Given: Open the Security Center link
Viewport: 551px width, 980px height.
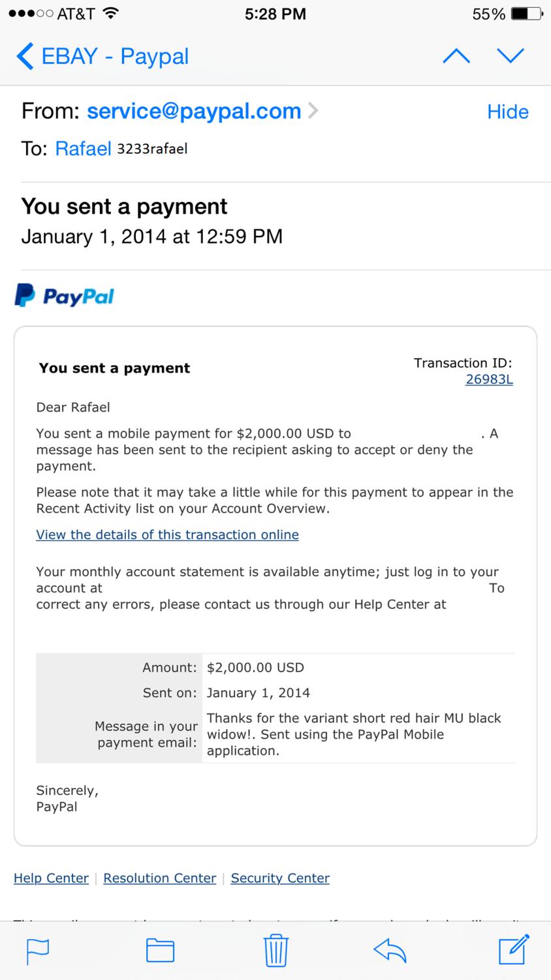Looking at the screenshot, I should pyautogui.click(x=280, y=878).
